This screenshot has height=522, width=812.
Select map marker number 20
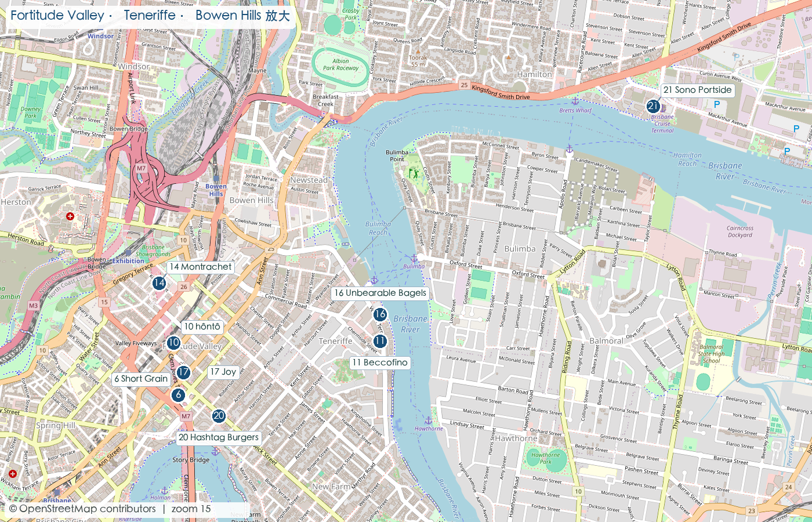(219, 415)
